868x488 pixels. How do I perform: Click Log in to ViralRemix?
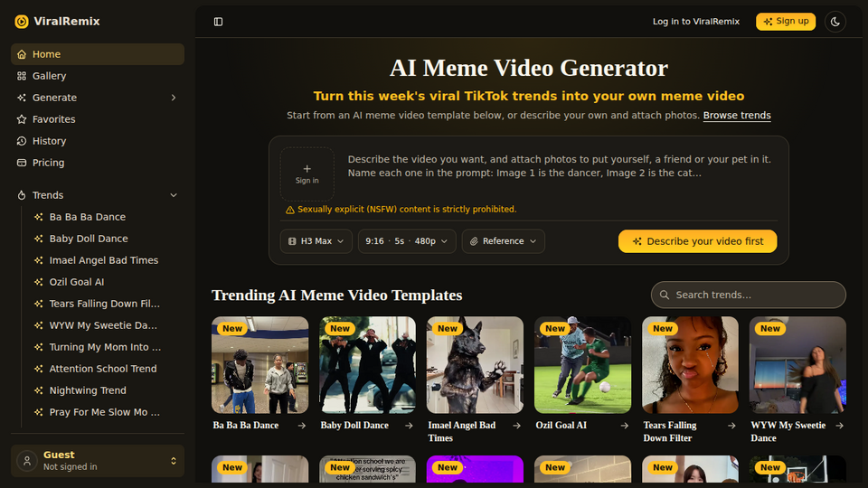696,22
